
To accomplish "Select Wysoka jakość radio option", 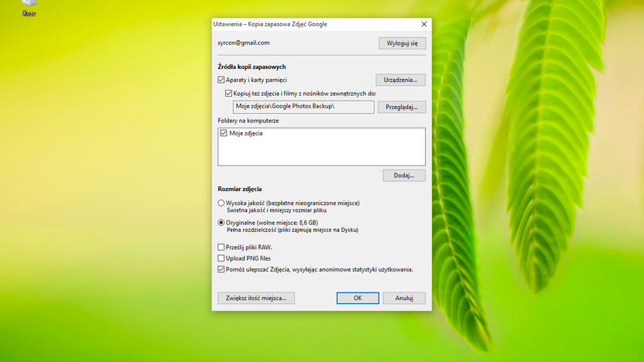I will click(221, 203).
